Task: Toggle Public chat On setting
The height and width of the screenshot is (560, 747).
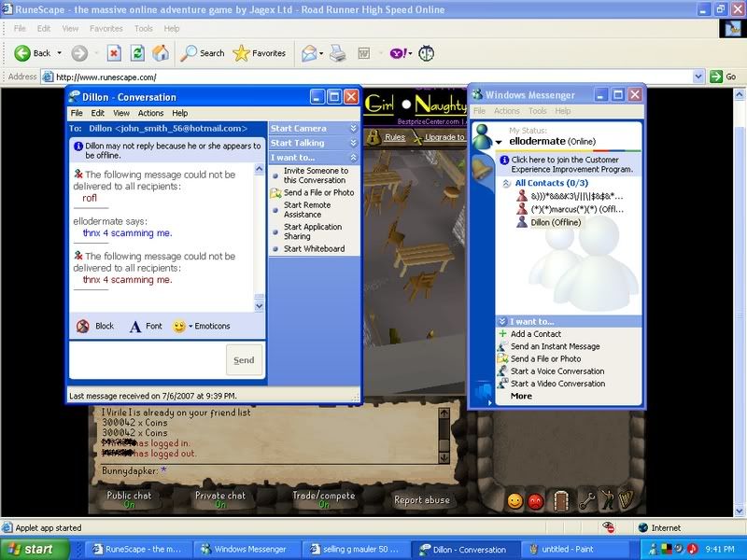Action: pyautogui.click(x=129, y=499)
